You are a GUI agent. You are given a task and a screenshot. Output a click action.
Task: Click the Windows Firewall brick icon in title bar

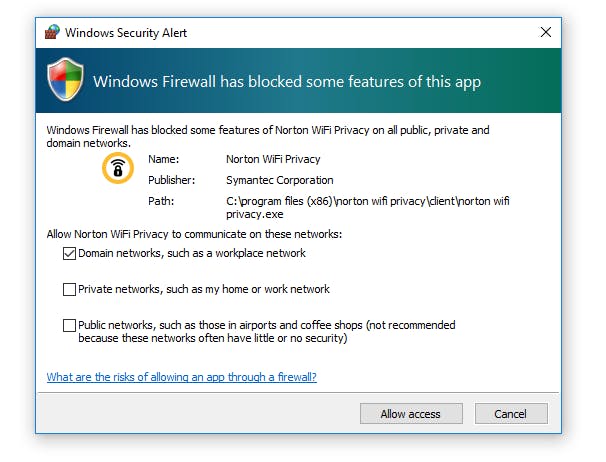click(52, 32)
